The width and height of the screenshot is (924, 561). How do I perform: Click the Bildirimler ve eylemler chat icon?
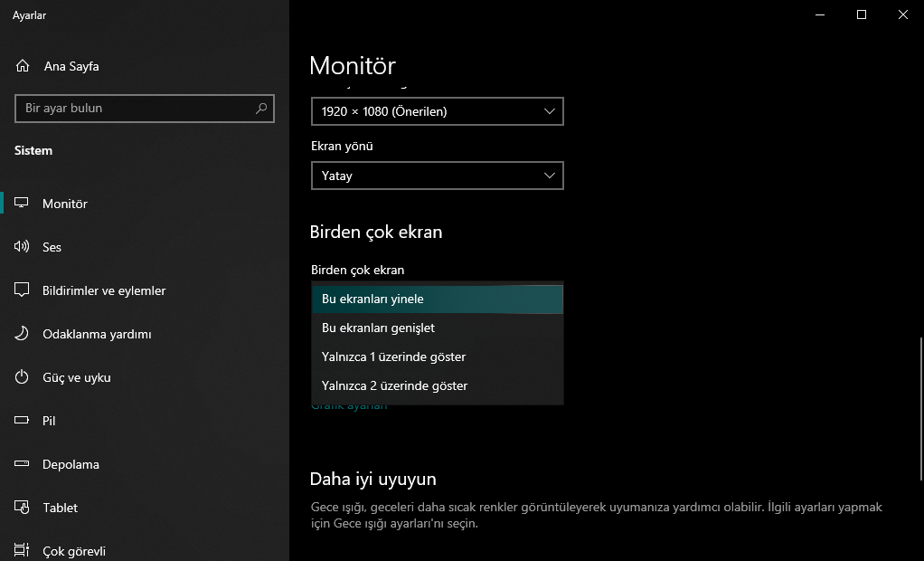pos(22,290)
